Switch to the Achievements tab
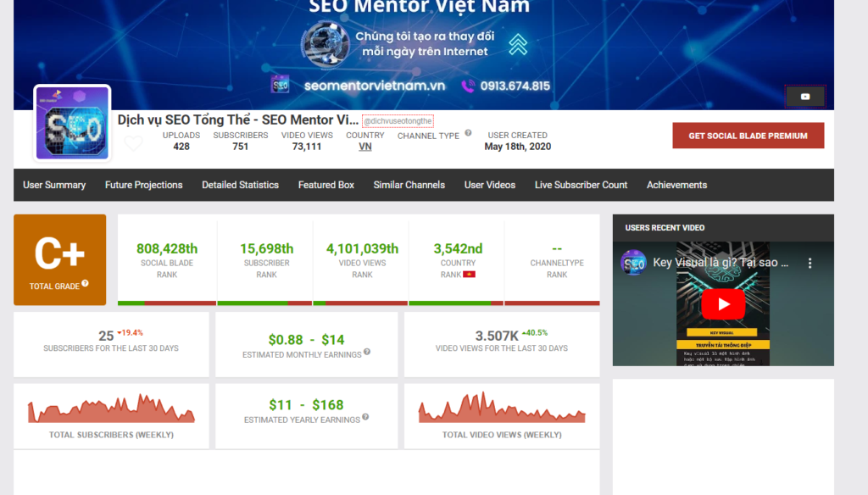The height and width of the screenshot is (495, 868). pos(677,185)
